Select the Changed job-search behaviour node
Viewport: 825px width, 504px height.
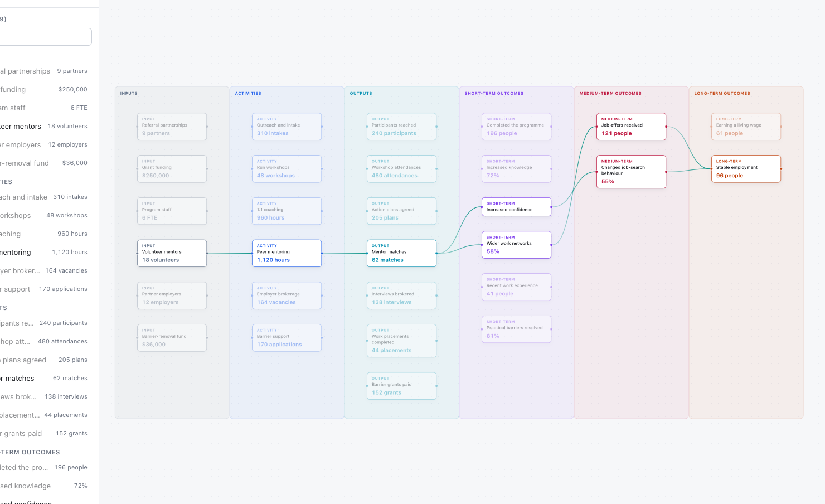[x=631, y=172]
